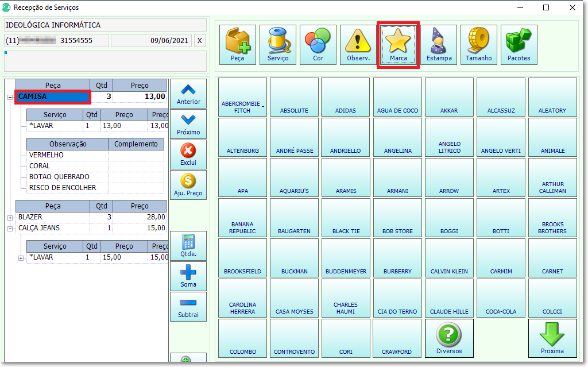Pick the ARAMIS brand button
The image size is (588, 367).
click(x=346, y=177)
